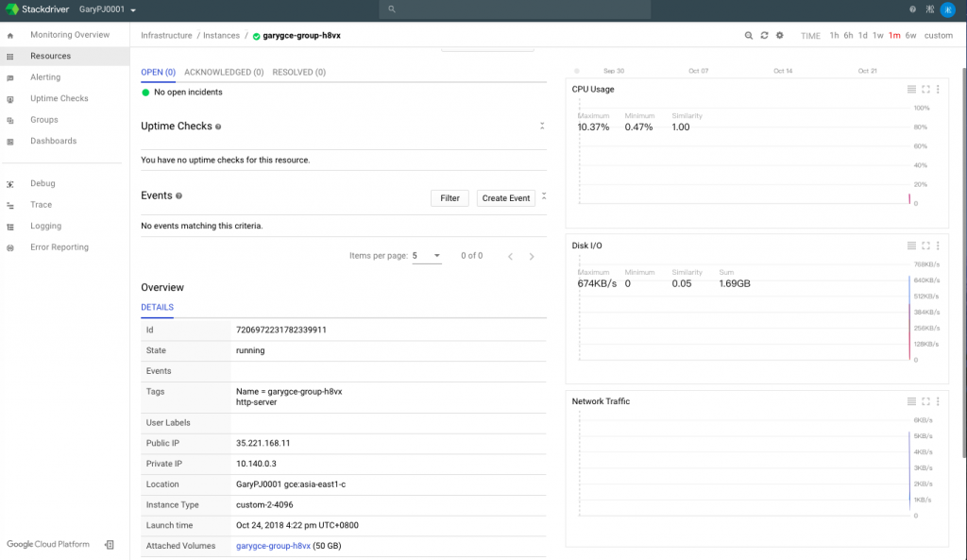Screen dimensions: 967x560
Task: Click the Uptime Checks help icon
Action: pos(218,127)
